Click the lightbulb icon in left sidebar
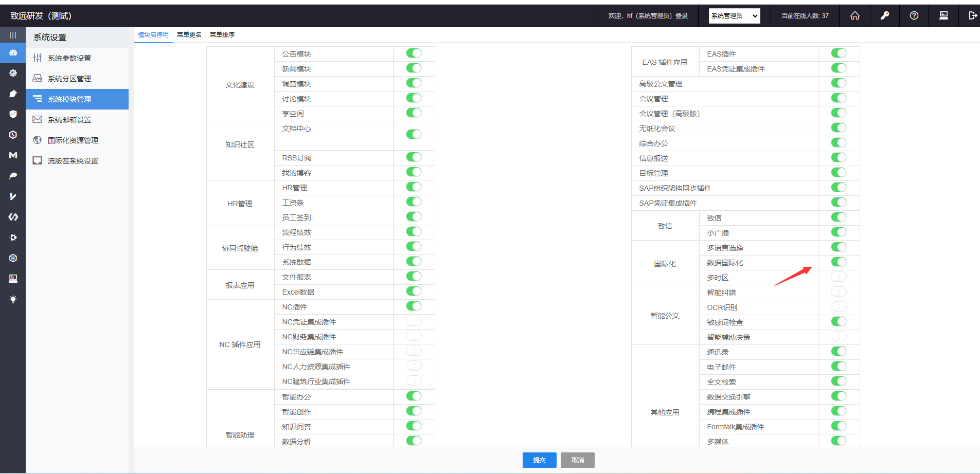The height and width of the screenshot is (474, 980). [x=13, y=299]
